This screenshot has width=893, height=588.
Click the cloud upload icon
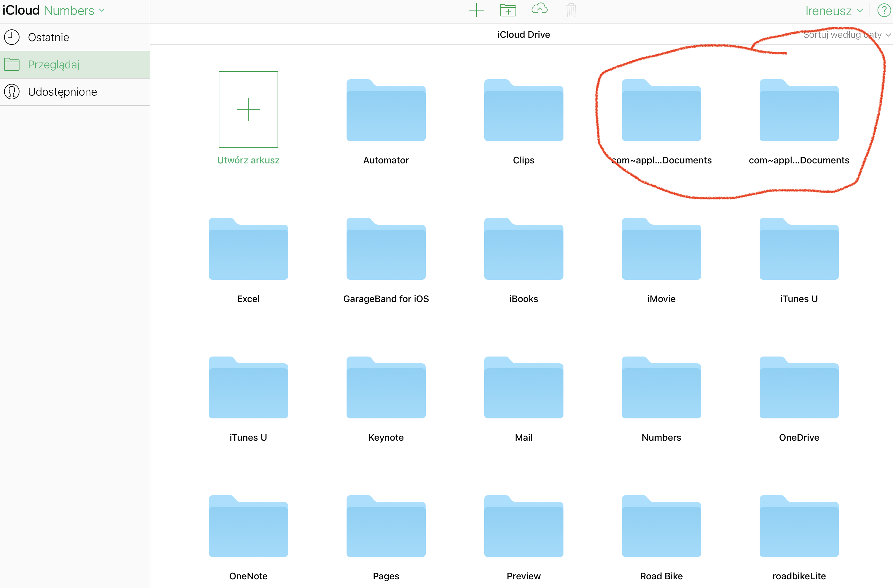coord(539,10)
